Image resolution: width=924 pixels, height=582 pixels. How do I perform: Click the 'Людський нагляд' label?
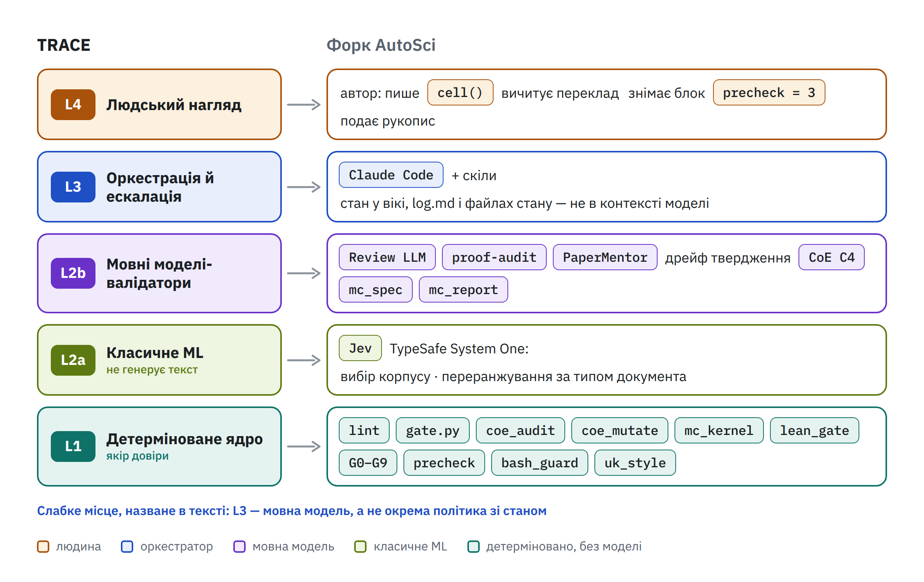[x=174, y=105]
